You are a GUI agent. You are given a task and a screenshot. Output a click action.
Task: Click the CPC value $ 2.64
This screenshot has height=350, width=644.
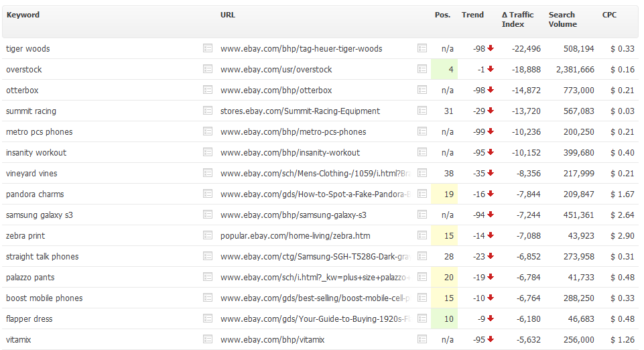pos(623,215)
